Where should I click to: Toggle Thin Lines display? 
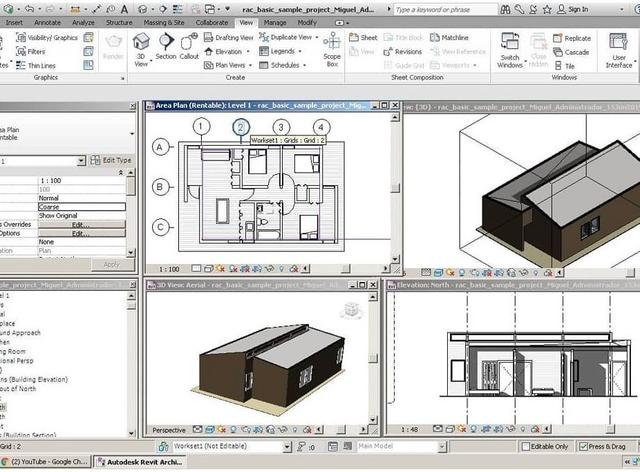coord(36,65)
